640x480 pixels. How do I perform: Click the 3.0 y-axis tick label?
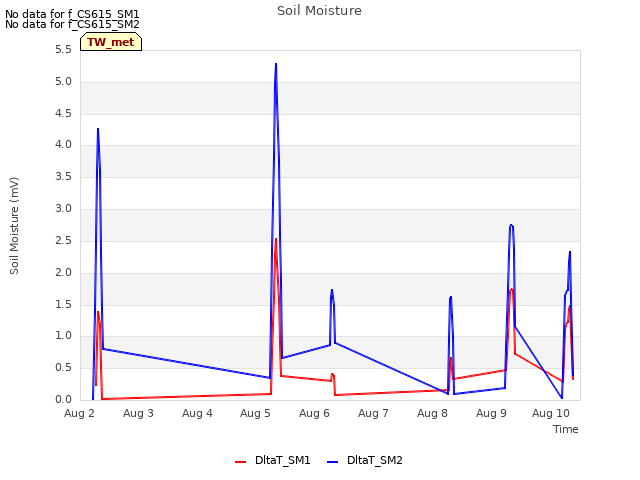[63, 209]
